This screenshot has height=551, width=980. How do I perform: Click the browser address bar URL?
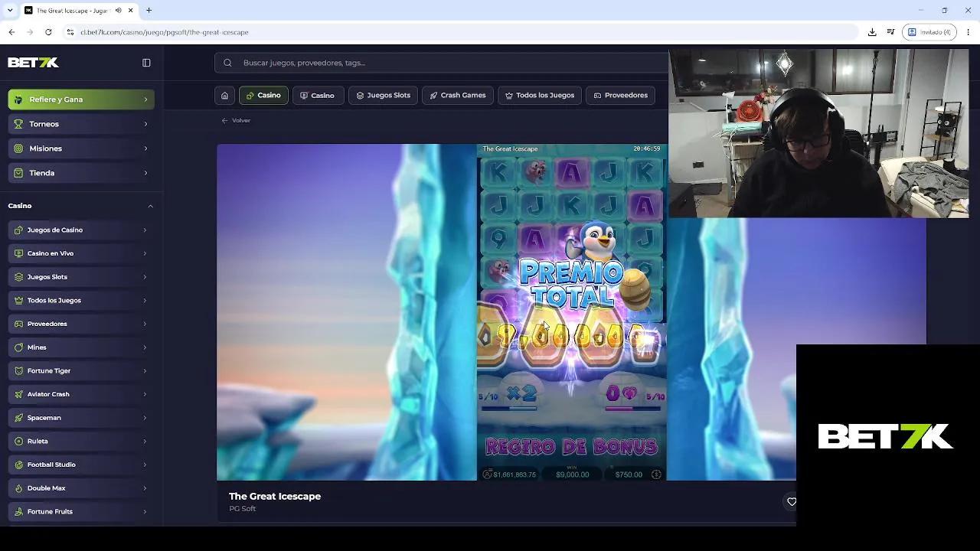pyautogui.click(x=165, y=32)
